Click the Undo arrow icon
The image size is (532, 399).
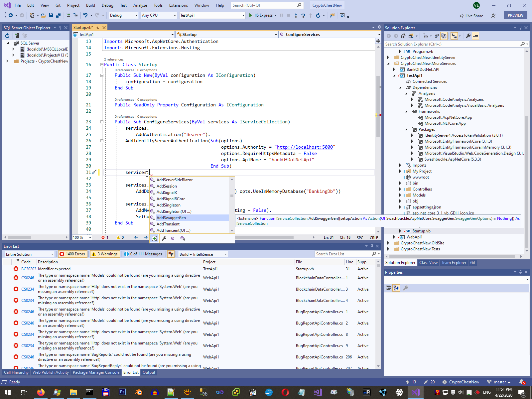point(85,15)
